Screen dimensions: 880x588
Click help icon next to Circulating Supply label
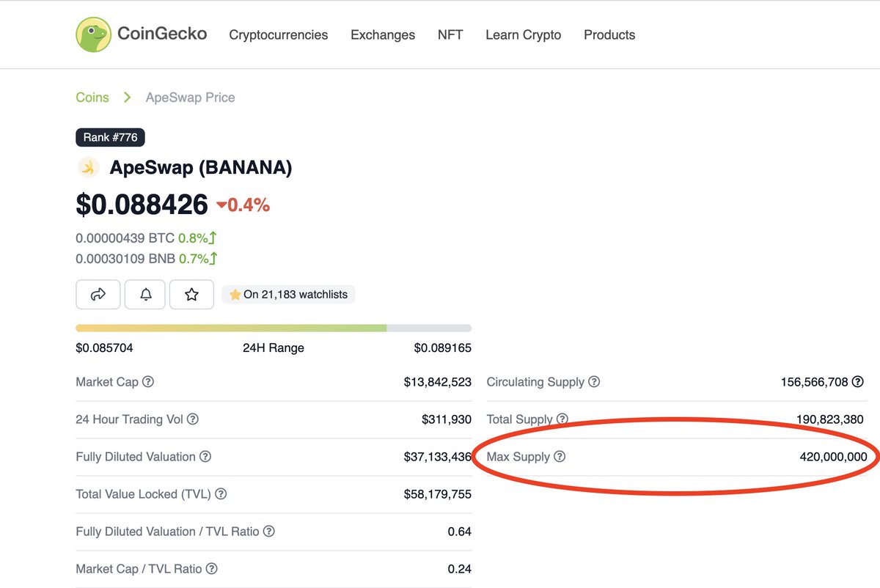coord(594,382)
